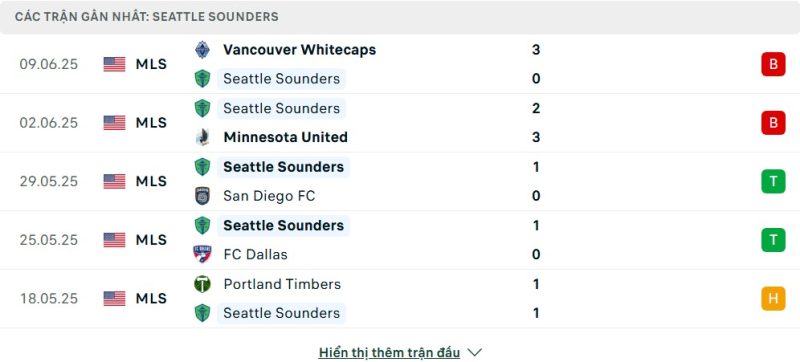Click the Portland Timbers round logo

point(203,284)
